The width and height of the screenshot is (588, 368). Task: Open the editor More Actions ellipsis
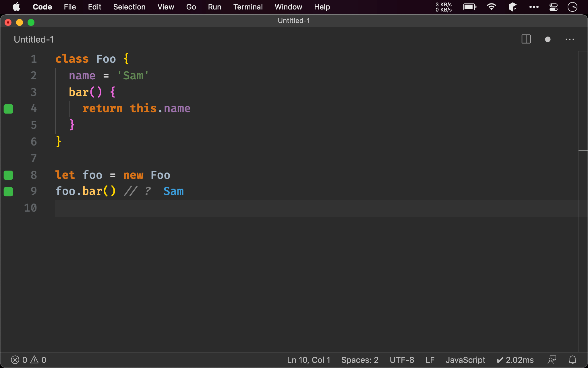570,39
